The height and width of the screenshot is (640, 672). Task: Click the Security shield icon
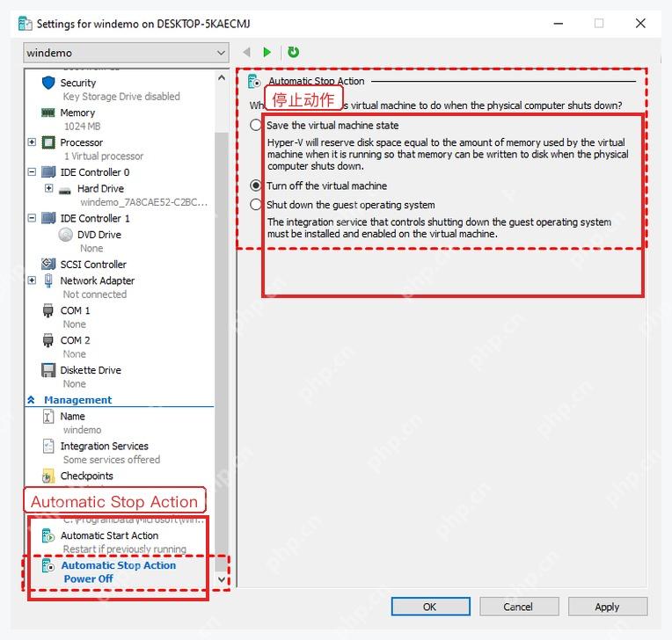tap(48, 83)
